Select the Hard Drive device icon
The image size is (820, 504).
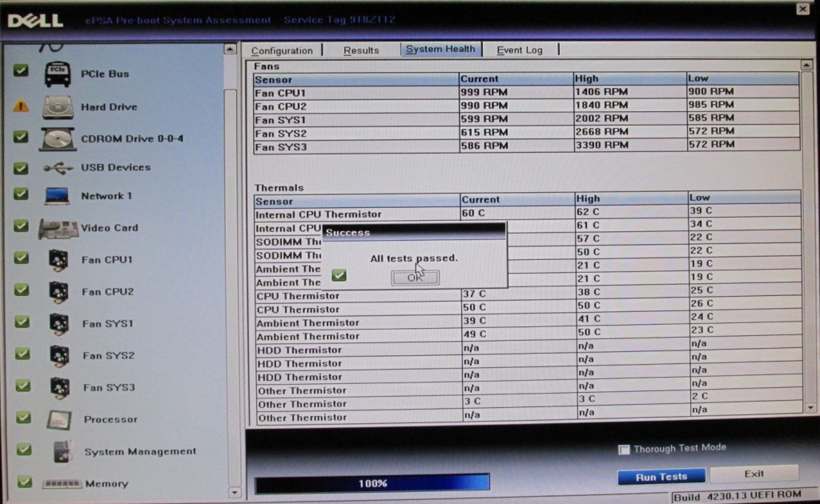click(x=58, y=107)
